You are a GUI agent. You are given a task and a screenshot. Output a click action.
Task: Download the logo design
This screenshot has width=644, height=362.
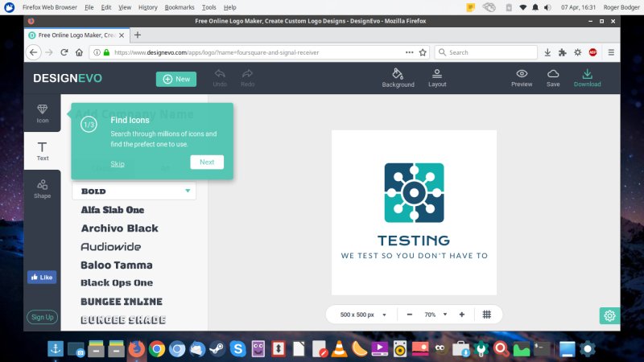[x=588, y=77]
